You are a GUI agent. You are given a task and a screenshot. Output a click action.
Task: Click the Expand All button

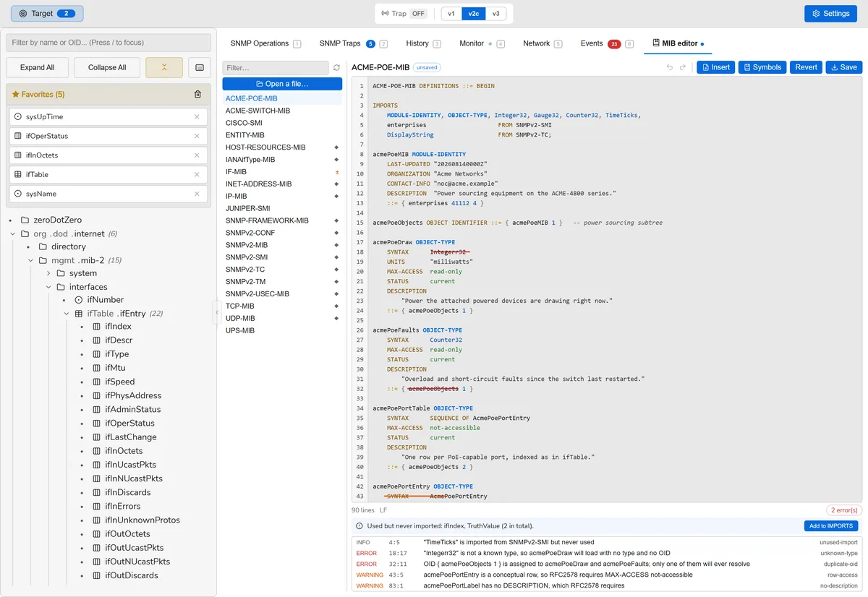[x=37, y=67]
